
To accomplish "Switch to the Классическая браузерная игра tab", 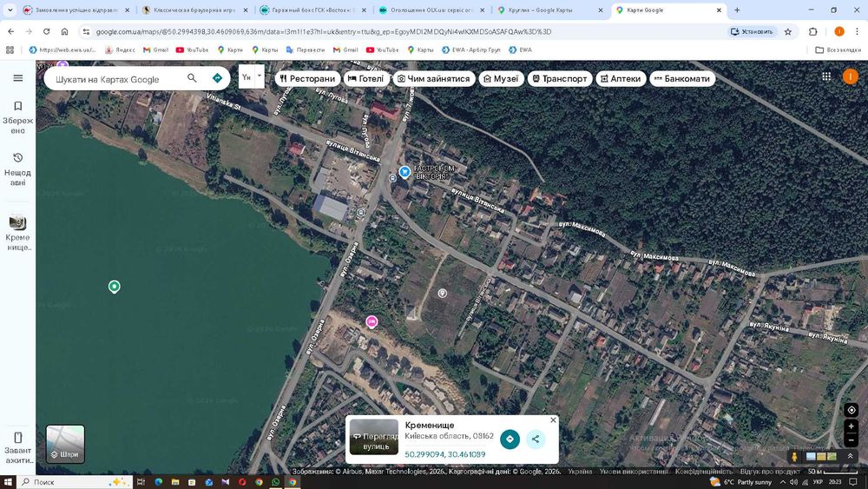I will click(x=194, y=10).
